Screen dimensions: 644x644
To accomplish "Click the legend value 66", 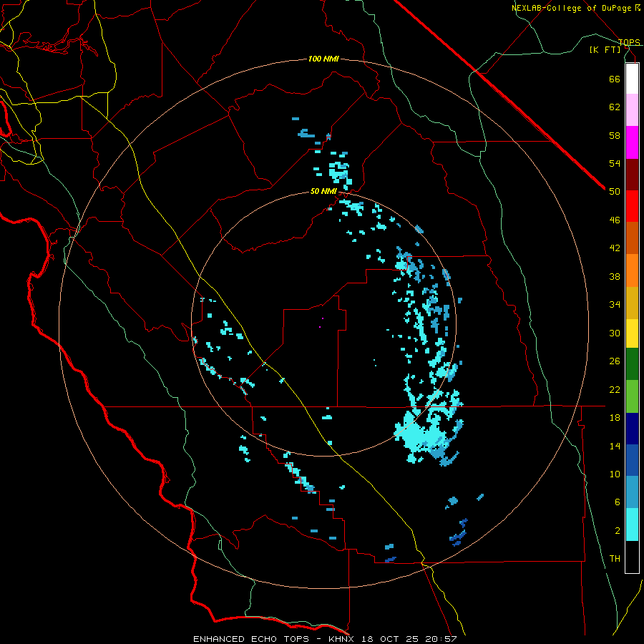I will pos(615,79).
